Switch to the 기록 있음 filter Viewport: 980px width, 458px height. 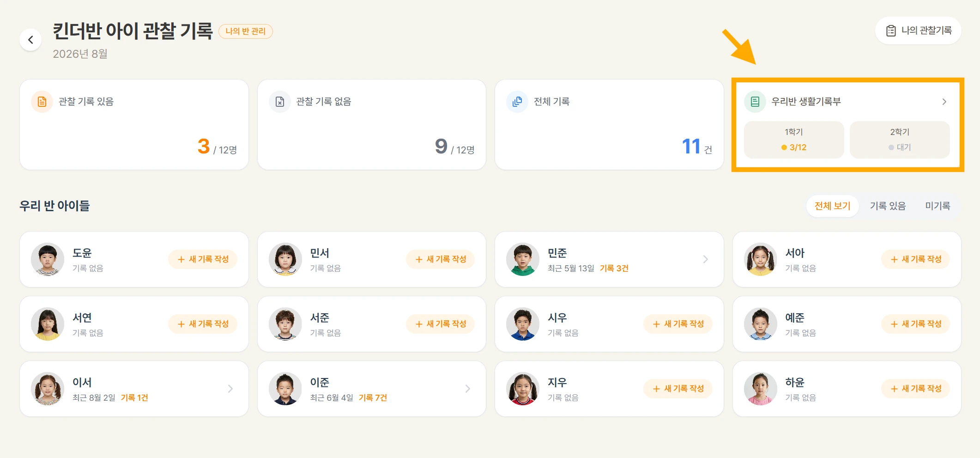888,206
